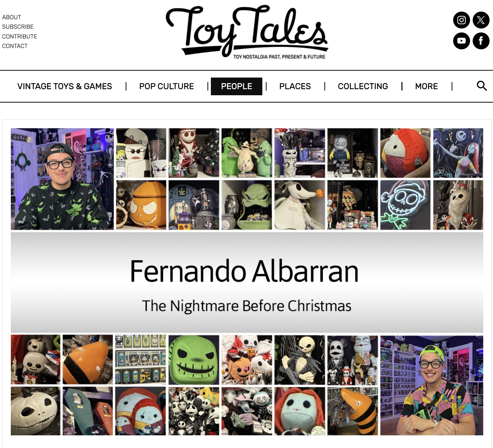493x448 pixels.
Task: Open the X (Twitter) social icon
Action: point(481,20)
